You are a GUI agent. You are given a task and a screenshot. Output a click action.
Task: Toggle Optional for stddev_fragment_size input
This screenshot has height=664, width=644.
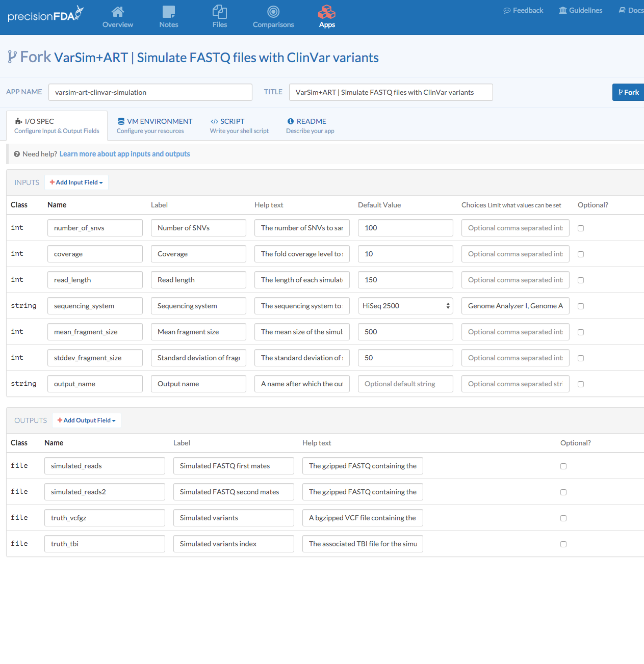click(581, 358)
